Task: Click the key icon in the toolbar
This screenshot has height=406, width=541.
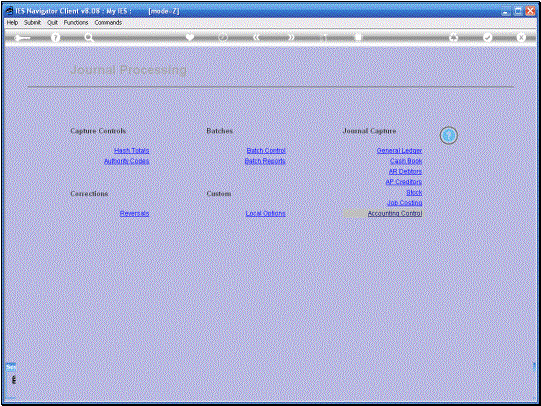Action: 22,38
